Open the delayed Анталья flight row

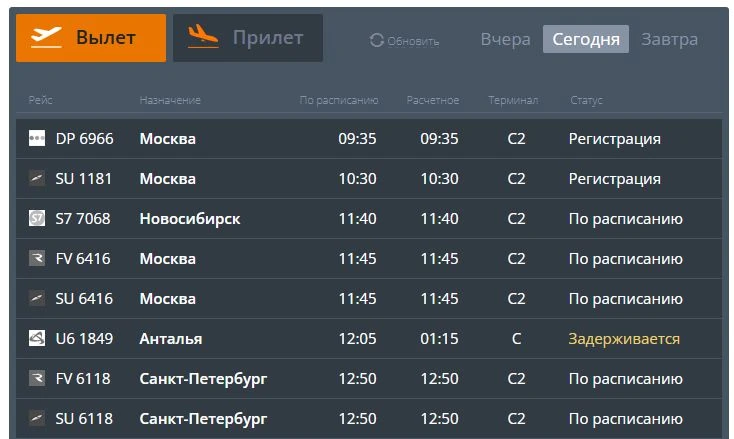click(369, 338)
